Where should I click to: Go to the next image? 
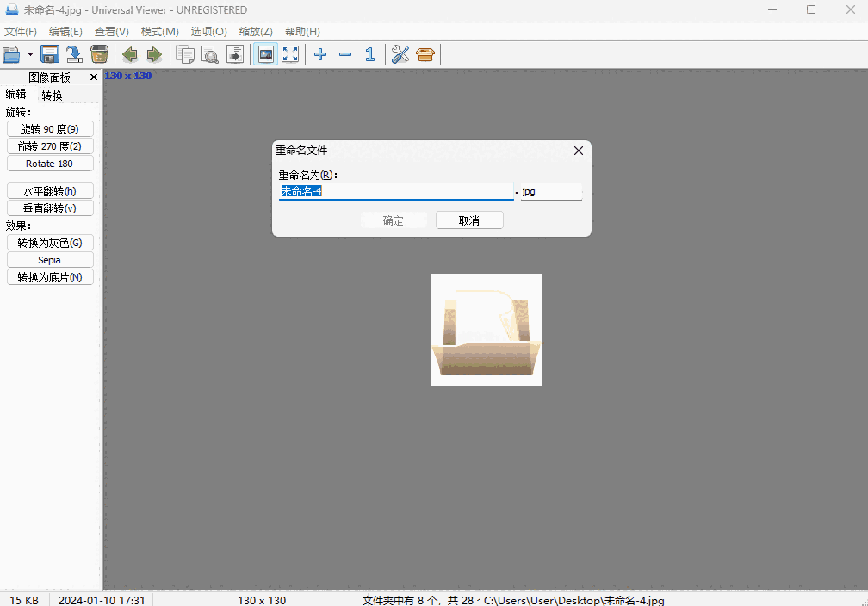[154, 54]
